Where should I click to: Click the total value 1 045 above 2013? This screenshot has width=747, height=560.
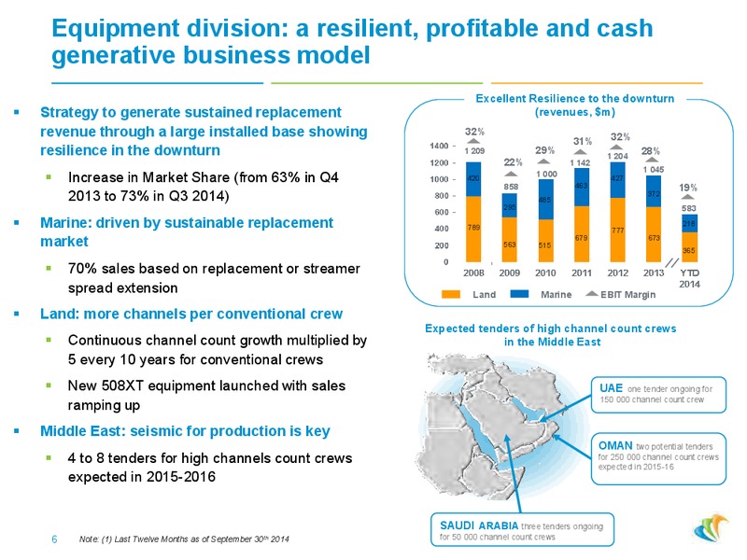coord(653,170)
